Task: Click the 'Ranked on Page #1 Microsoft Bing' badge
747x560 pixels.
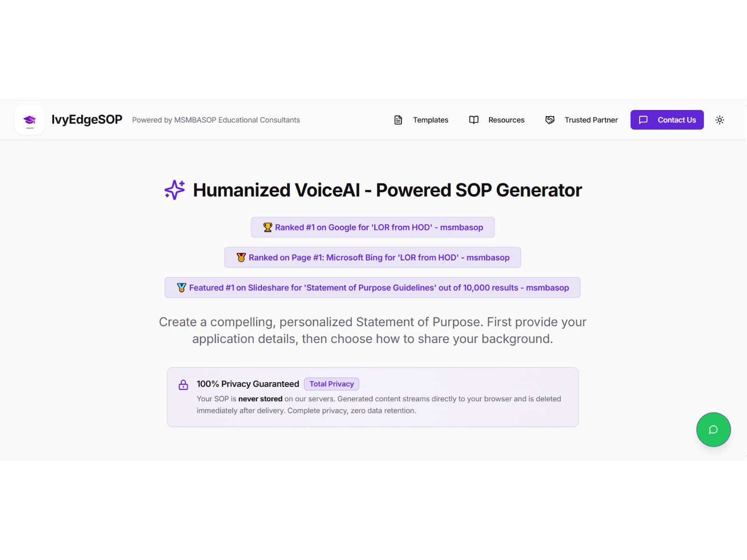Action: pyautogui.click(x=373, y=257)
